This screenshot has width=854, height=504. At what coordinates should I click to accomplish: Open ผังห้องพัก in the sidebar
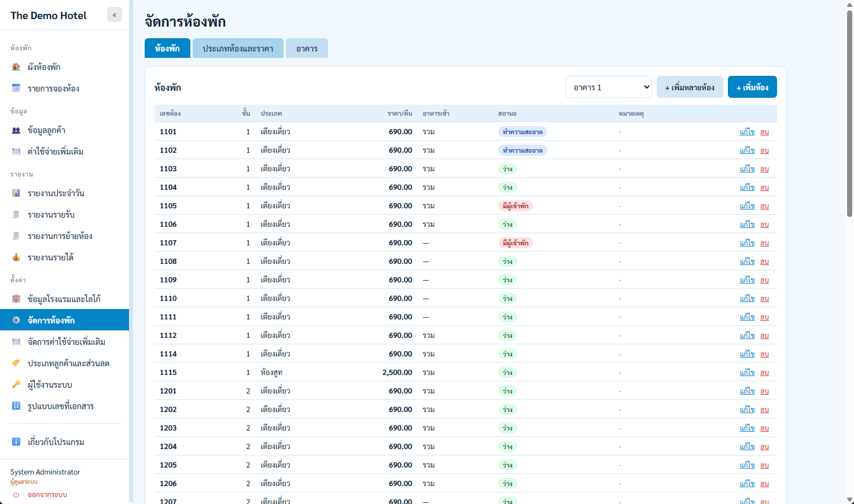pyautogui.click(x=65, y=67)
